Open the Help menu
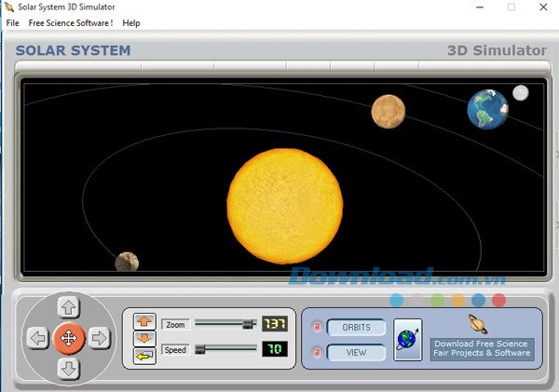Image resolution: width=559 pixels, height=392 pixels. (131, 22)
